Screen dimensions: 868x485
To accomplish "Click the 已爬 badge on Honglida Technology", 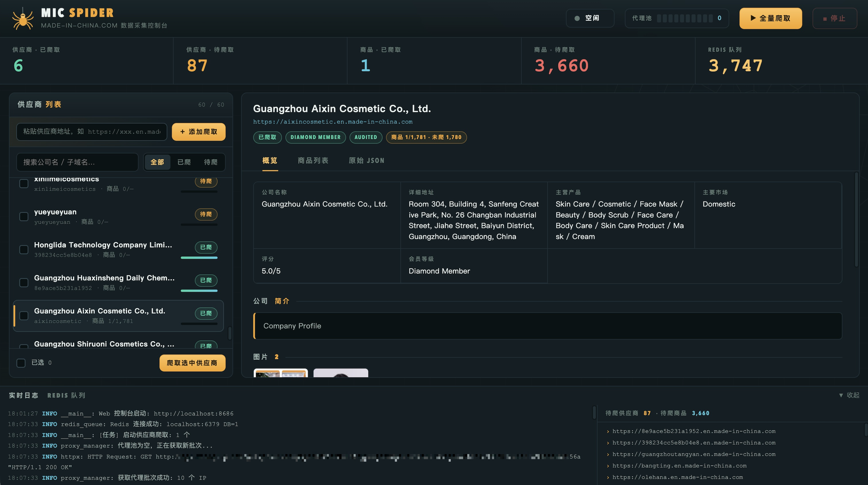I will [206, 247].
